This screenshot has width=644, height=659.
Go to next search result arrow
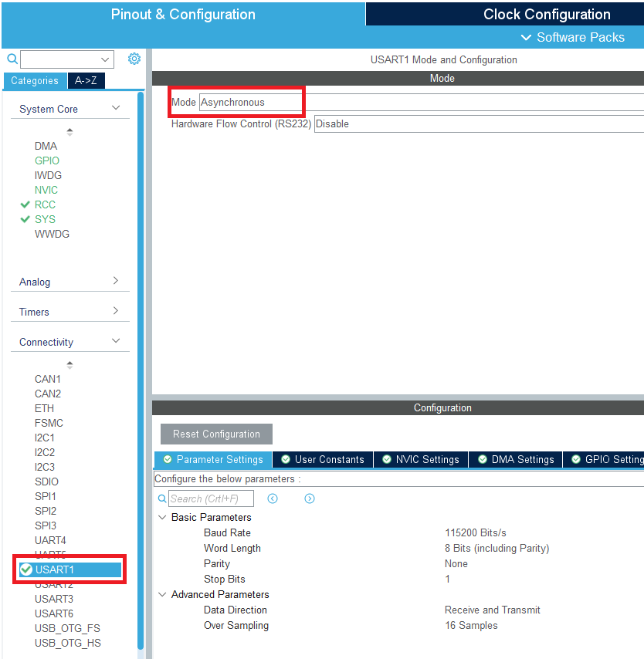(x=310, y=498)
